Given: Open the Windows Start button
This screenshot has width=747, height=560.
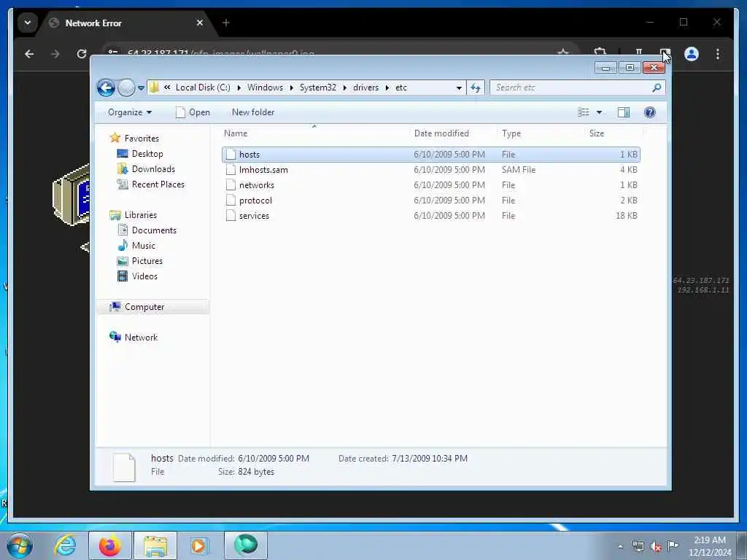Looking at the screenshot, I should pos(20,545).
